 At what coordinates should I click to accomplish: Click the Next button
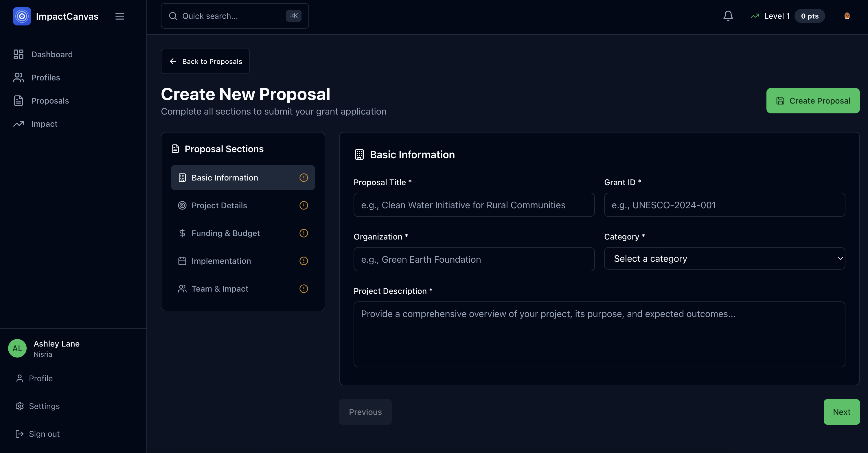pyautogui.click(x=841, y=412)
